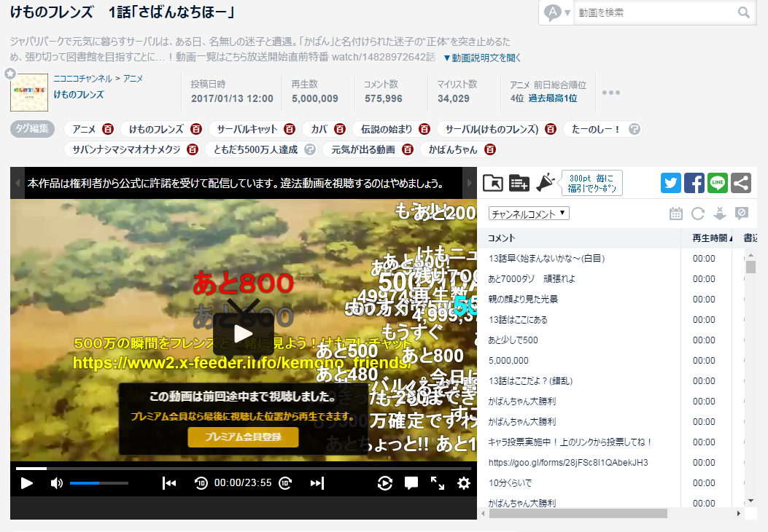Image resolution: width=768 pixels, height=532 pixels.
Task: Skip forward 10 seconds
Action: coord(286,484)
